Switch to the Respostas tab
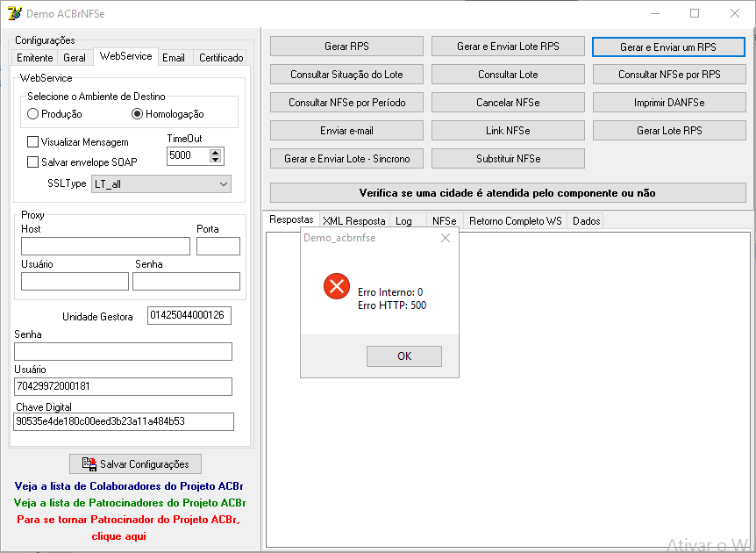Viewport: 756px width, 553px height. click(291, 219)
